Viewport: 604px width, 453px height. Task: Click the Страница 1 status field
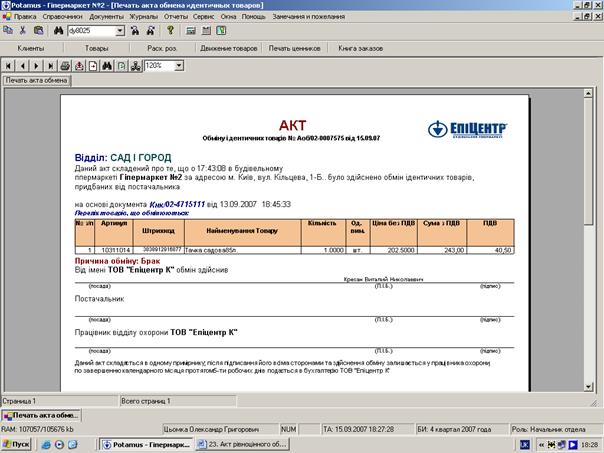[59, 401]
